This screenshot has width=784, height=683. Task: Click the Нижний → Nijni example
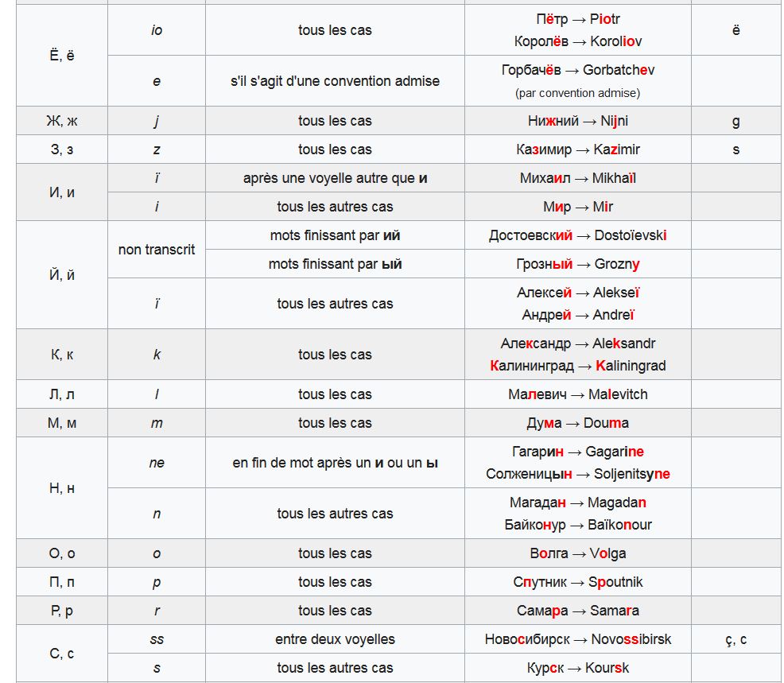577,121
